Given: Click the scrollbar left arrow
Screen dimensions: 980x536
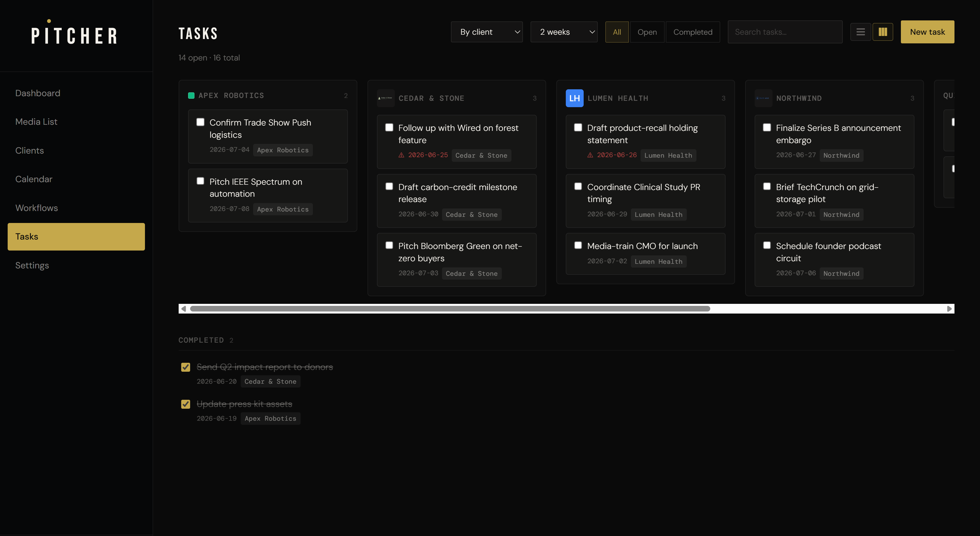Looking at the screenshot, I should (x=184, y=308).
